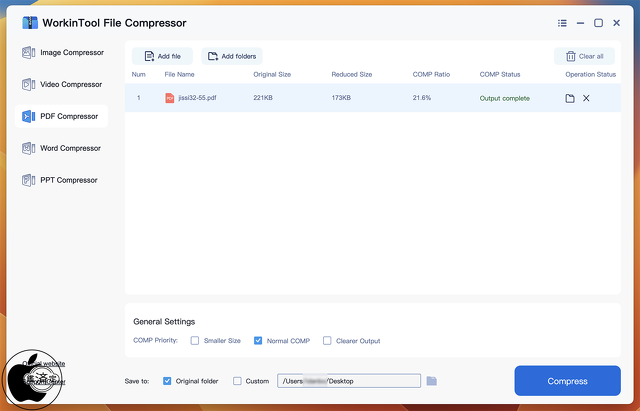Click the Add file button
Viewport: 640px width, 411px height.
(x=162, y=56)
